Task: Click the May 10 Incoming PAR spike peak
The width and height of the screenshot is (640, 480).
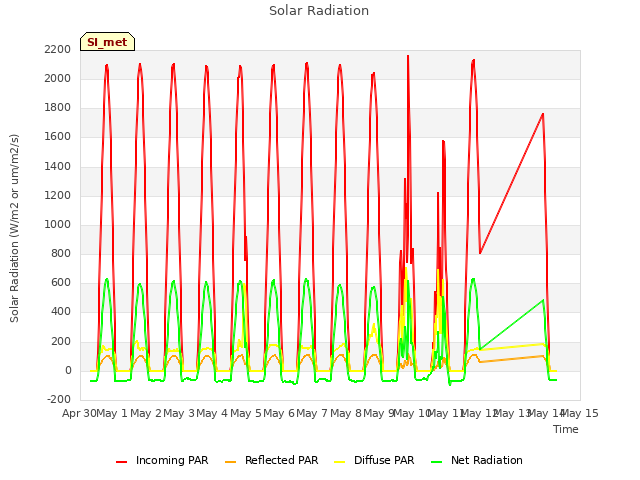Action: pos(408,56)
